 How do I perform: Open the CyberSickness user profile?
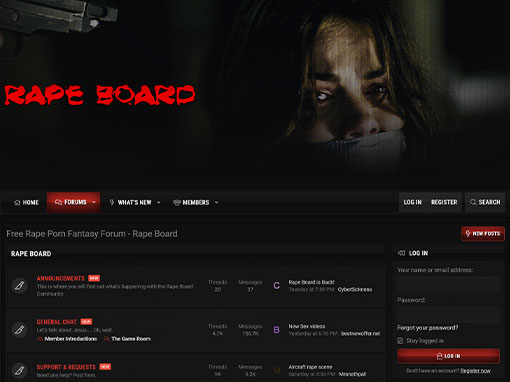click(x=355, y=290)
